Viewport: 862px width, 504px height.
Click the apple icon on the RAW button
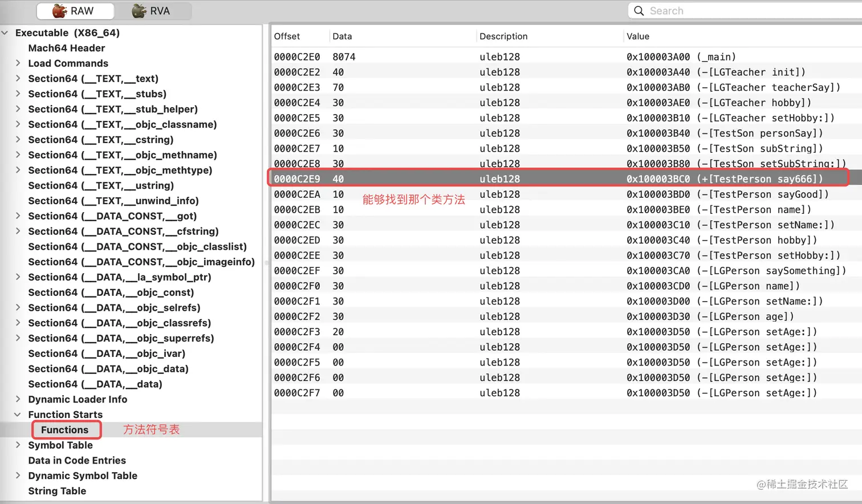59,11
